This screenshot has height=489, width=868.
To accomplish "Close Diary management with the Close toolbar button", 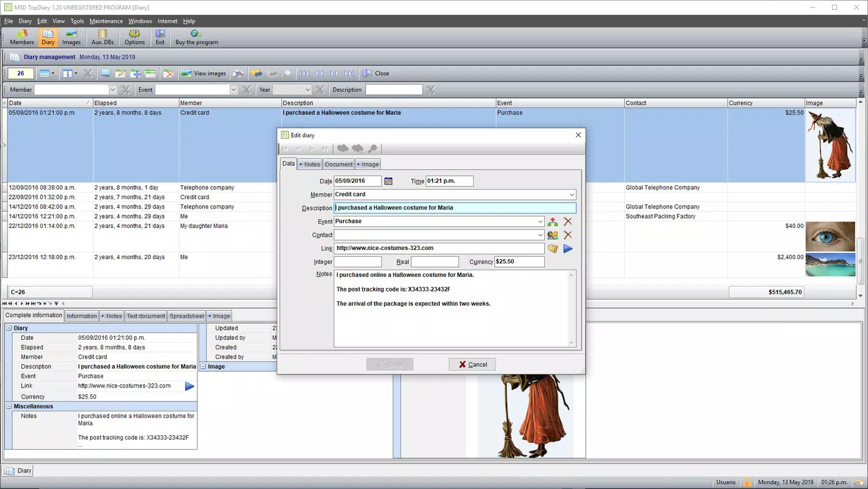I will (376, 73).
